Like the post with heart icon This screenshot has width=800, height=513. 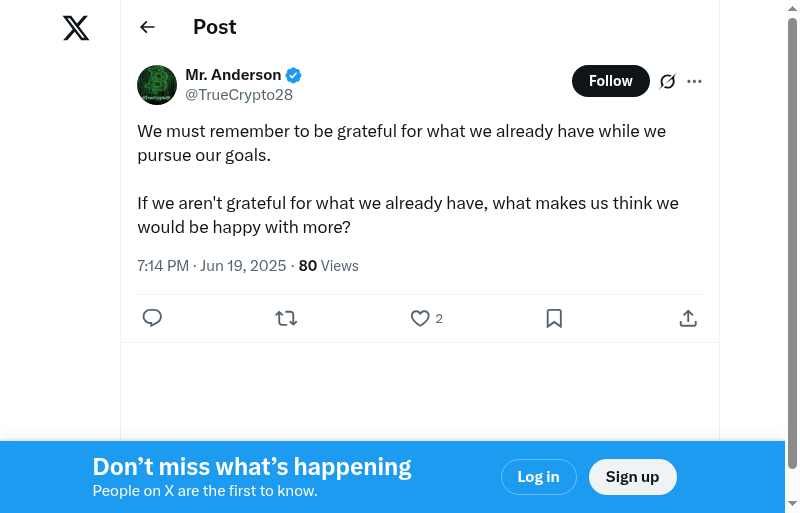tap(420, 318)
